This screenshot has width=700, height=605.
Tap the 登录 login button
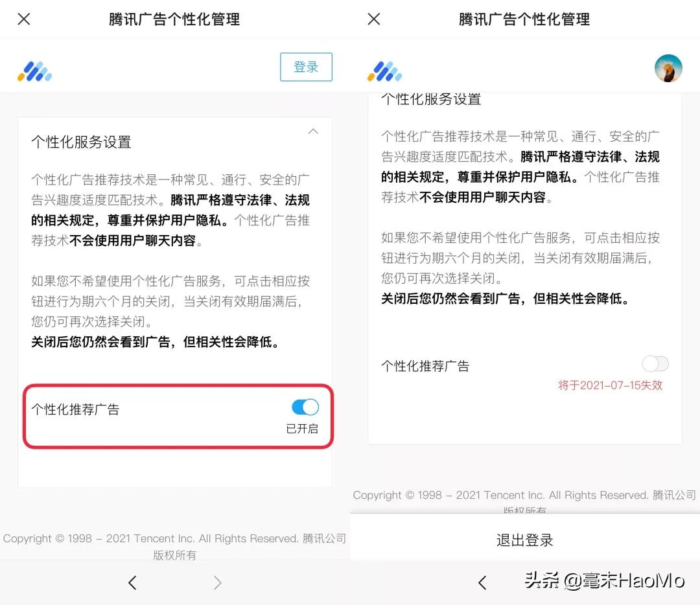(306, 67)
